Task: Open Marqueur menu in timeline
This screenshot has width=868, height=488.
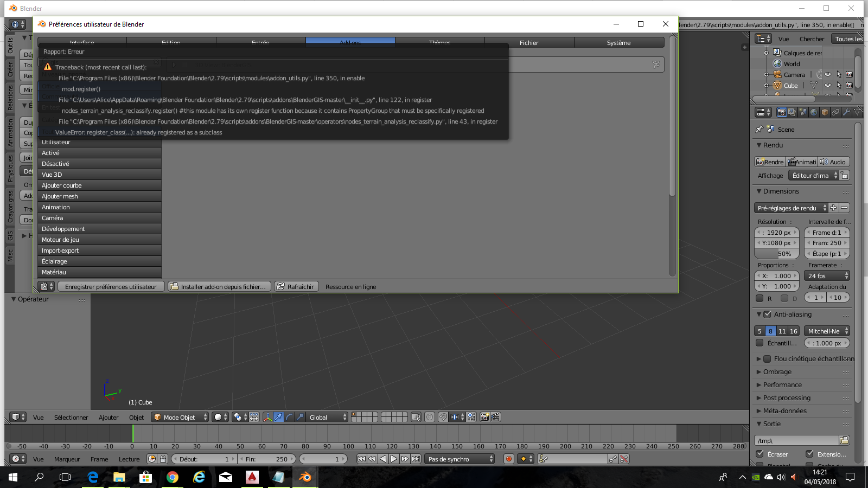Action: (67, 459)
